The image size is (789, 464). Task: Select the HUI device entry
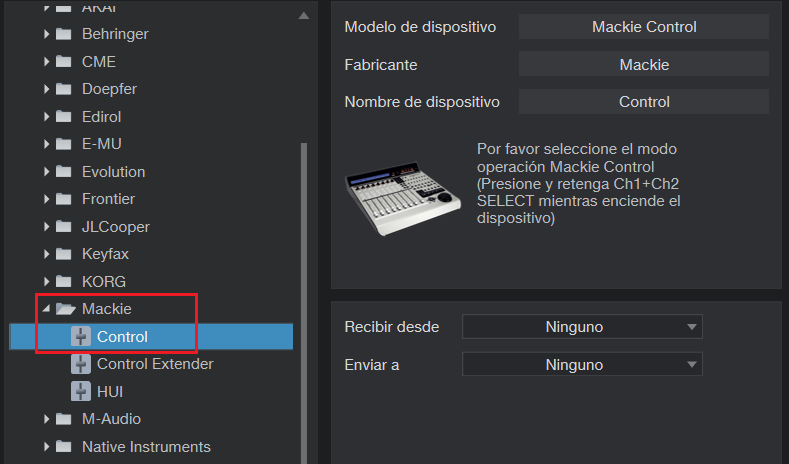click(110, 392)
